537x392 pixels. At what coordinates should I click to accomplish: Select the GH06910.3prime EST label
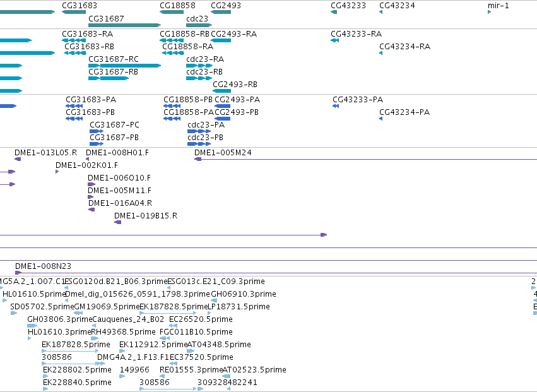tap(244, 294)
